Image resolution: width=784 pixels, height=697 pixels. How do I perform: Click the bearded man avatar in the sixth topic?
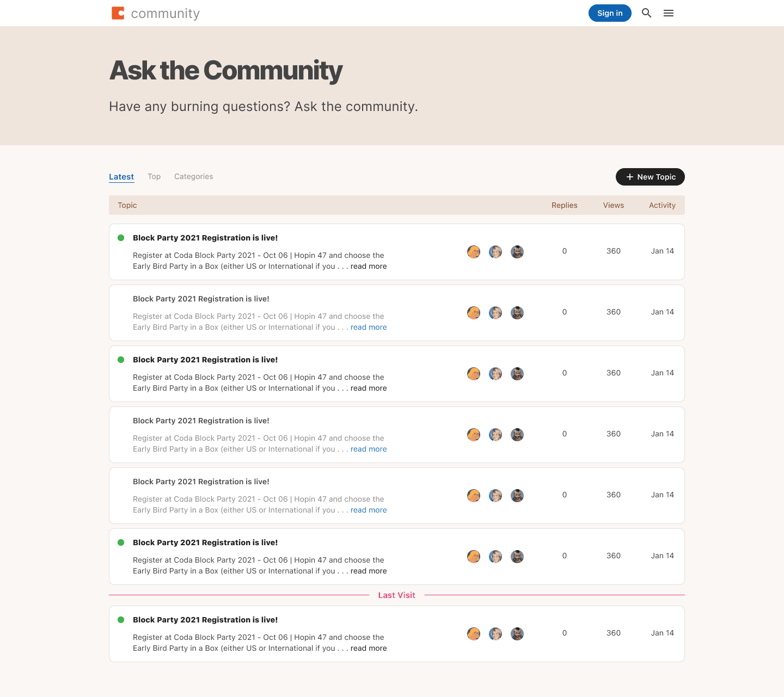(x=517, y=557)
